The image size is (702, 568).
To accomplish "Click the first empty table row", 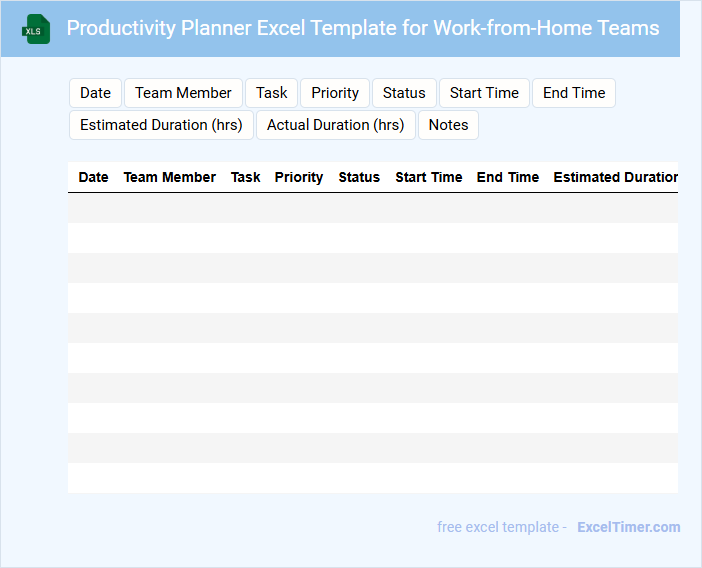I will coord(372,208).
